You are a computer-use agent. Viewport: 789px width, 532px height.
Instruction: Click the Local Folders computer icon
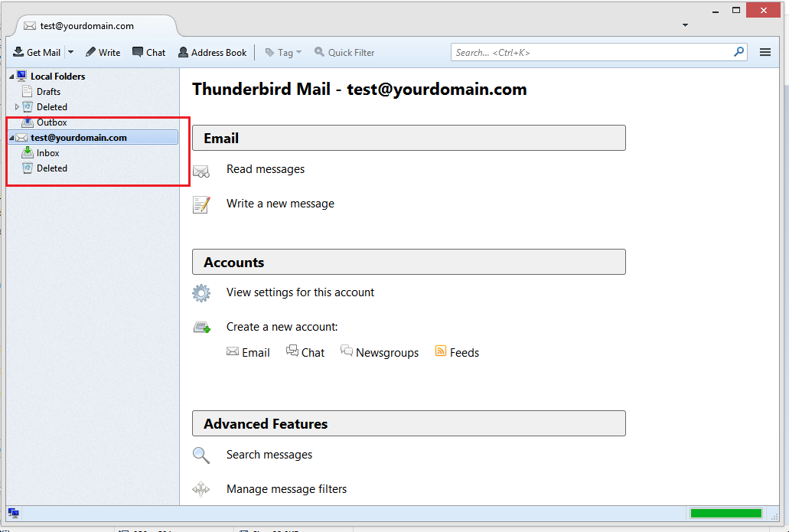click(21, 76)
